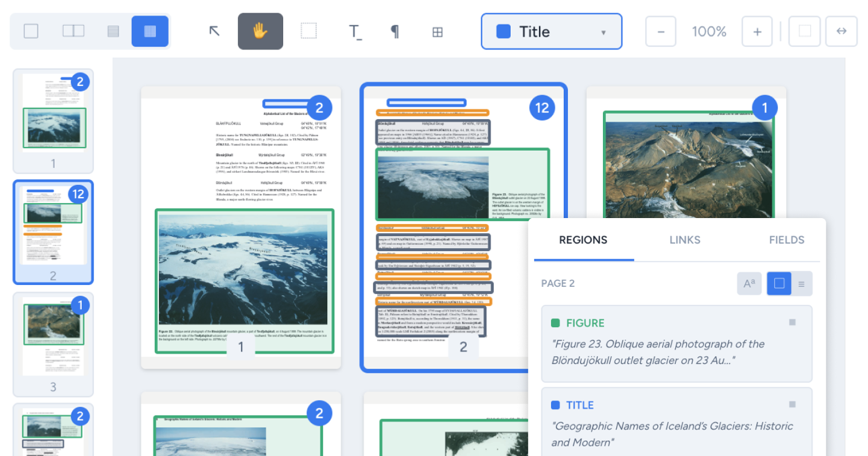Open sidebar thumbnail for page 2
Image resolution: width=868 pixels, height=456 pixels.
click(x=53, y=232)
